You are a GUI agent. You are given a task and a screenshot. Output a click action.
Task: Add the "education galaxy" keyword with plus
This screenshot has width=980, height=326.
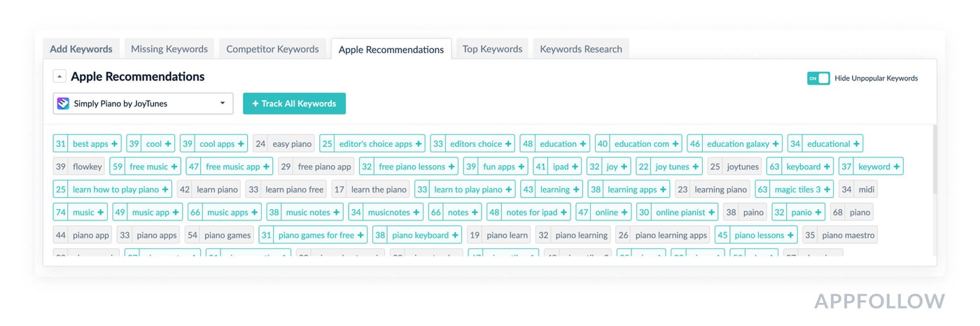click(x=776, y=144)
